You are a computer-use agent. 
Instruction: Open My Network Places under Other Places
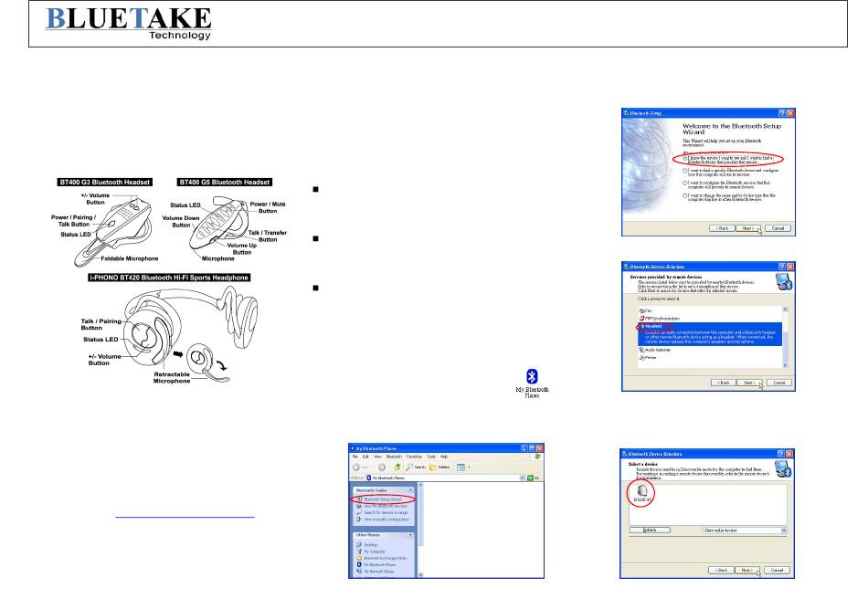(x=376, y=572)
